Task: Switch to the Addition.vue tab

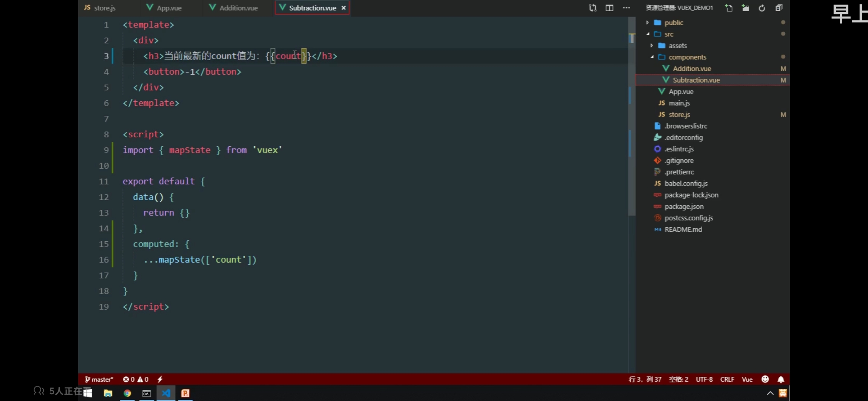Action: (238, 8)
